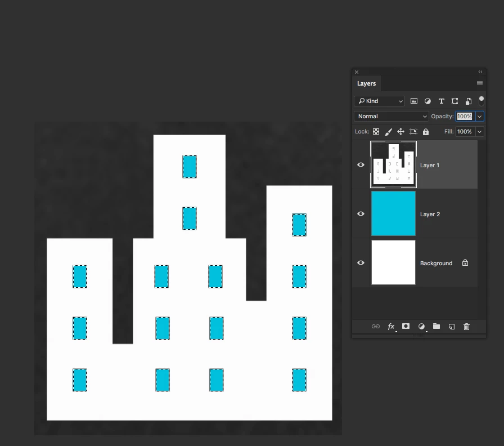The width and height of the screenshot is (504, 446).
Task: Collapse the panel with double arrows
Action: 480,72
